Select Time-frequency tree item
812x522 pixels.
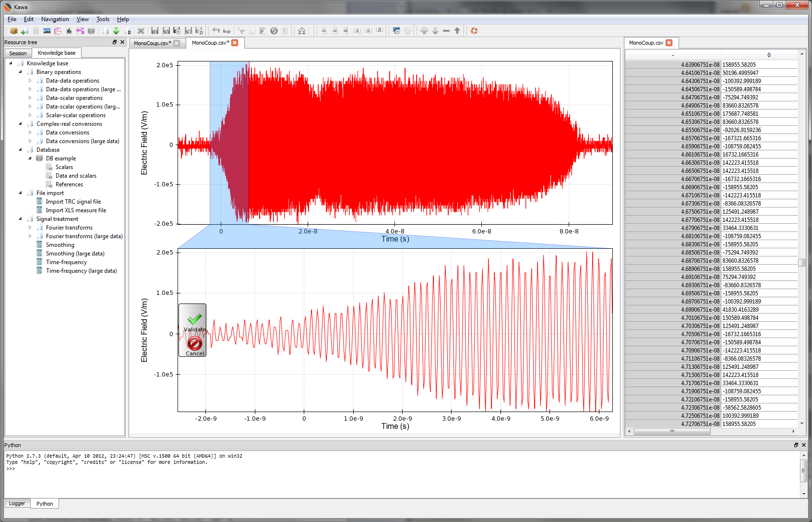tap(66, 262)
